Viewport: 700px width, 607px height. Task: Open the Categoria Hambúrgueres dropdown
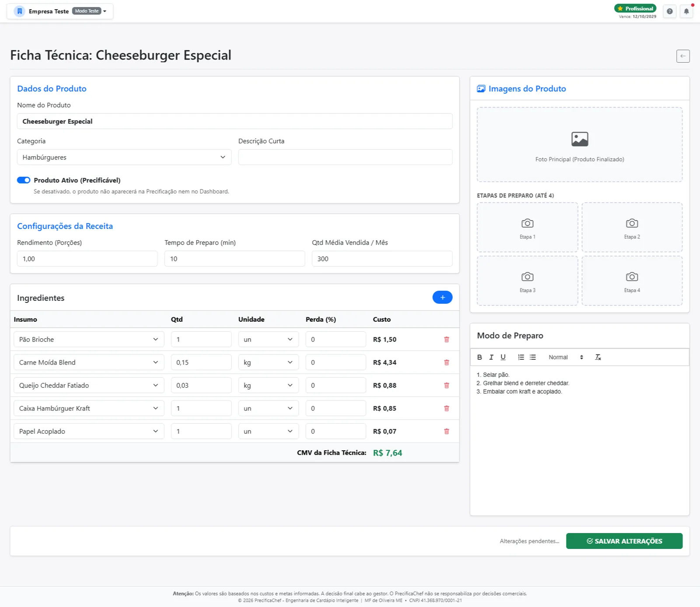point(124,157)
